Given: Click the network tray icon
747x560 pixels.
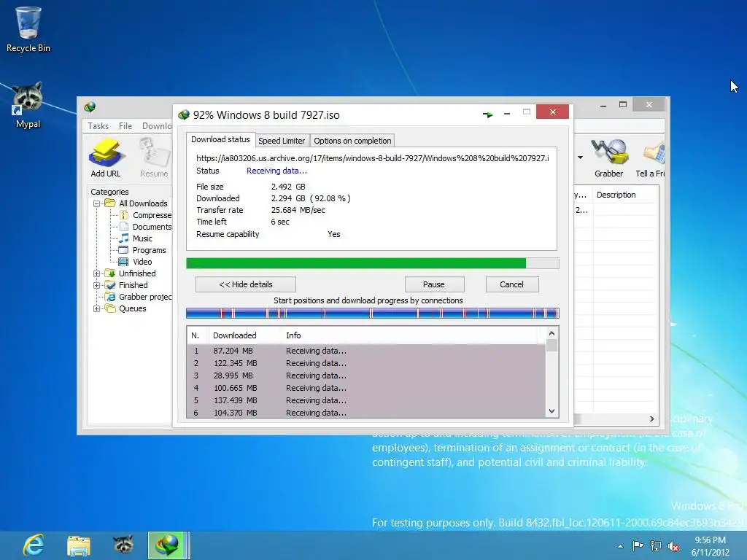Looking at the screenshot, I should (x=656, y=546).
